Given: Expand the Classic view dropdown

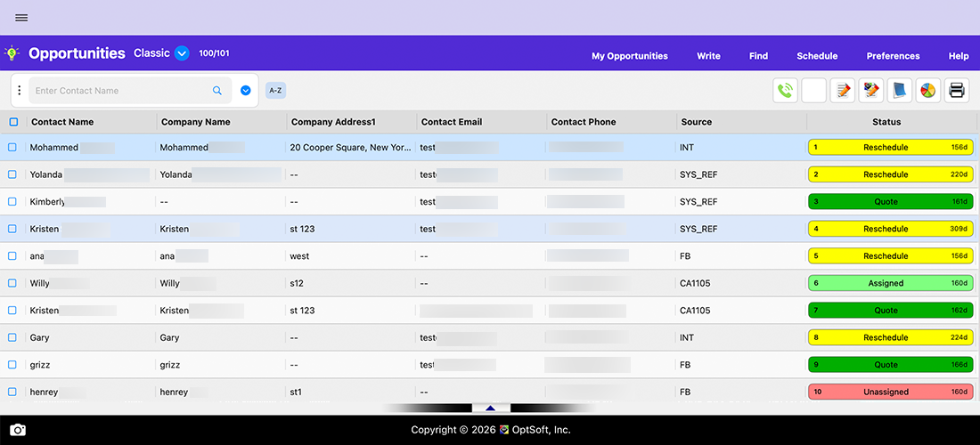Looking at the screenshot, I should pyautogui.click(x=182, y=53).
